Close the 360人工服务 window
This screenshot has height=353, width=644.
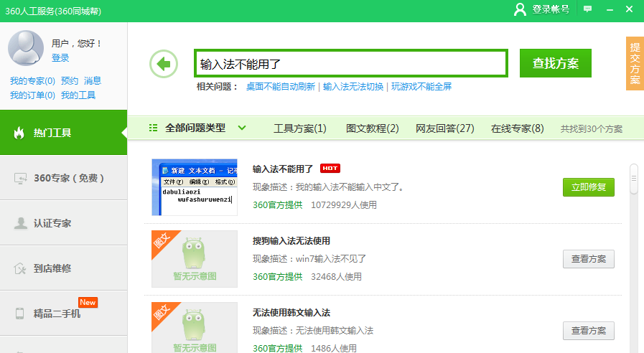click(x=629, y=9)
